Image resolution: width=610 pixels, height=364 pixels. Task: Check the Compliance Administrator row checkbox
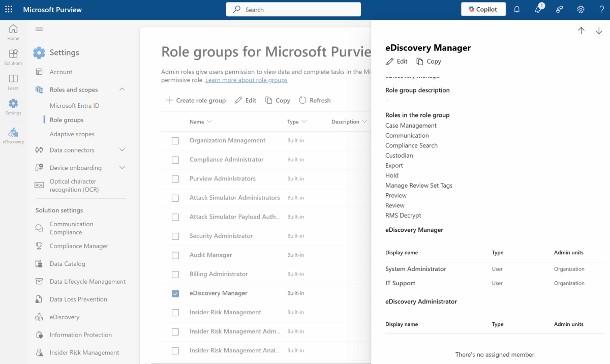click(x=175, y=160)
